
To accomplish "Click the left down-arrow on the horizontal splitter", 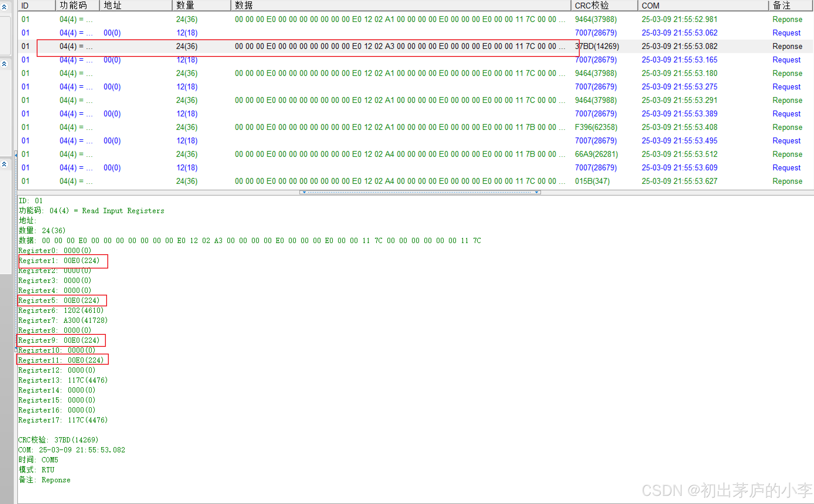I will pos(304,192).
